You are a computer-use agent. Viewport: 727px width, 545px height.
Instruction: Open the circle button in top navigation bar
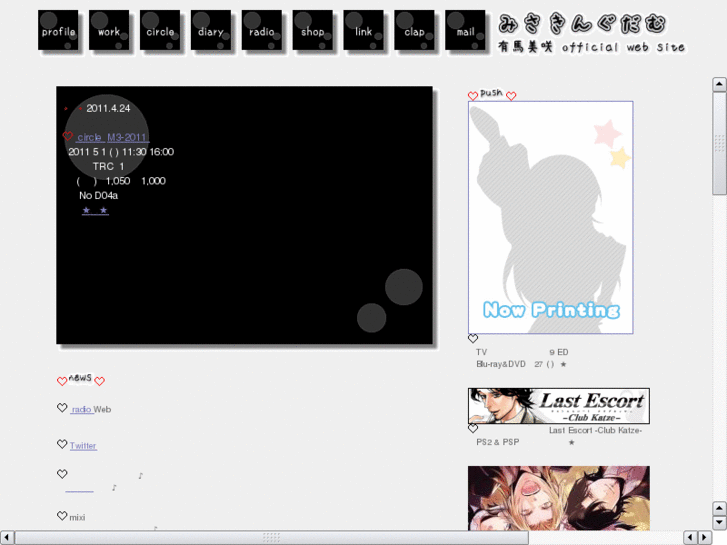[x=160, y=31]
